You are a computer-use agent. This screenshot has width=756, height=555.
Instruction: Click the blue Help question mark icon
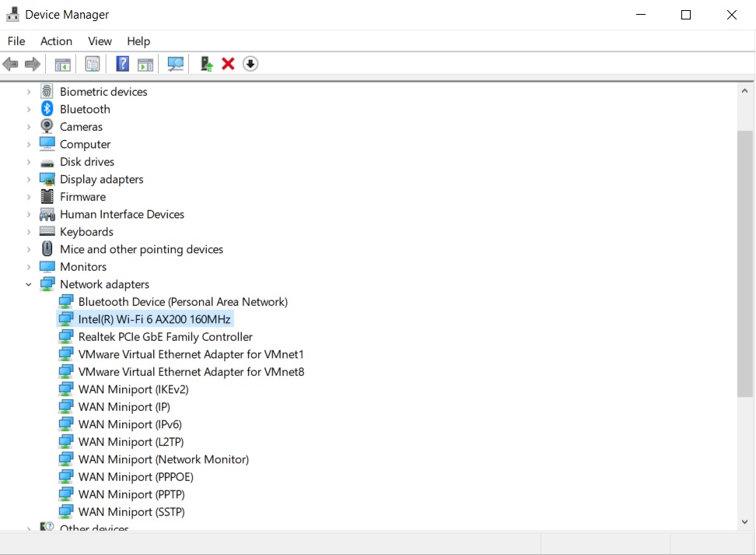tap(122, 64)
